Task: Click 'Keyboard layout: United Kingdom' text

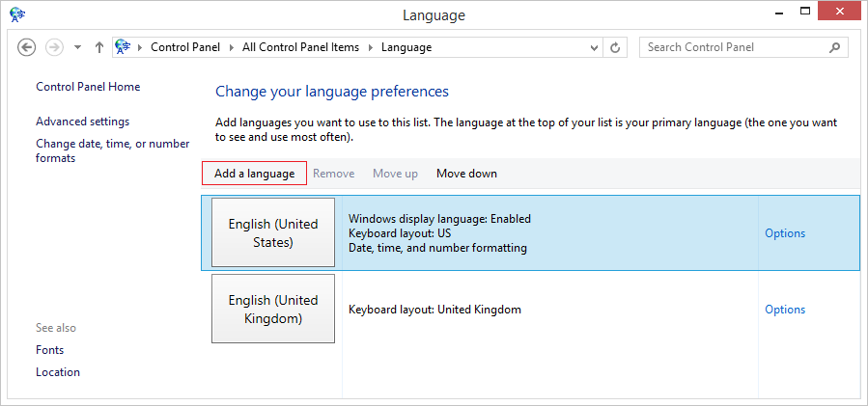Action: pos(435,310)
